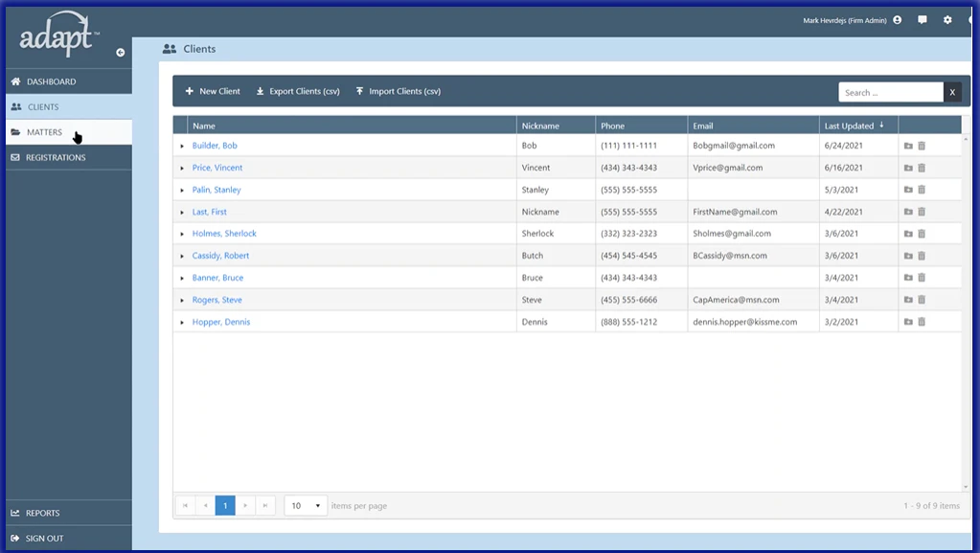Clear the search with the X button

tap(951, 91)
